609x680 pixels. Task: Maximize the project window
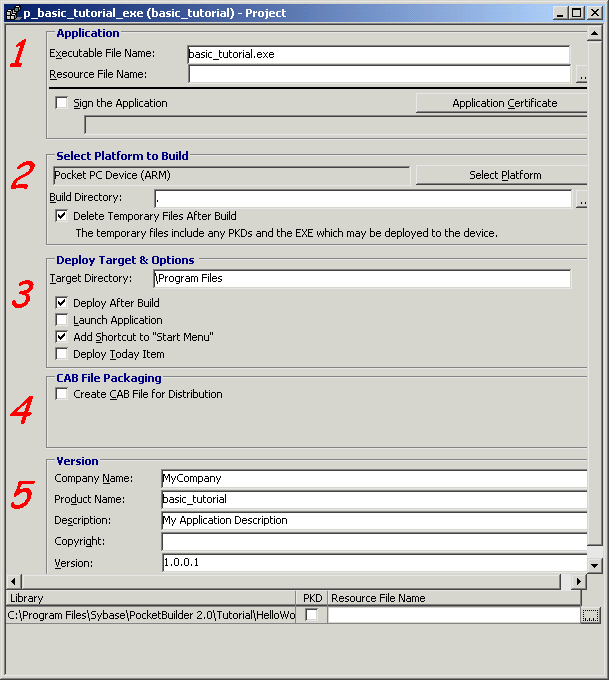[576, 13]
